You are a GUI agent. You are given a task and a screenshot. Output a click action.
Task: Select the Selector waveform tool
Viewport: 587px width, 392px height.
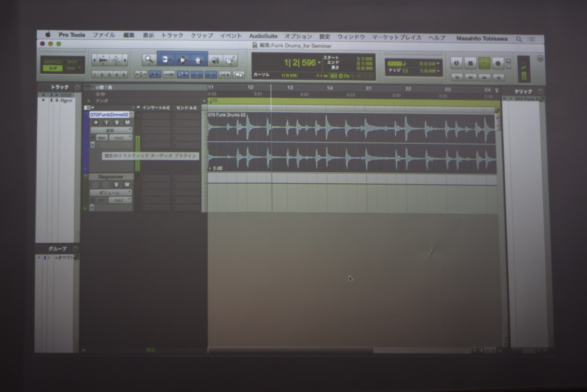click(182, 60)
